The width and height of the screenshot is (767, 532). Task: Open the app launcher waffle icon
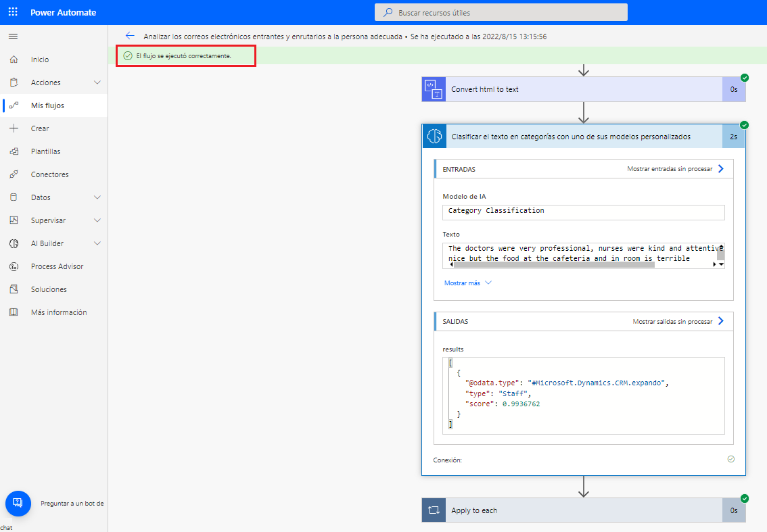click(x=14, y=12)
